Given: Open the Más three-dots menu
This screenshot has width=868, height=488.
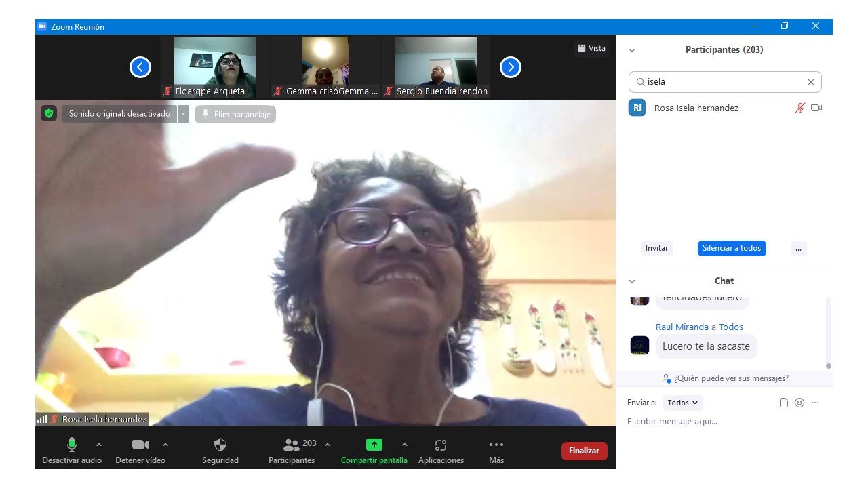Looking at the screenshot, I should pyautogui.click(x=496, y=445).
